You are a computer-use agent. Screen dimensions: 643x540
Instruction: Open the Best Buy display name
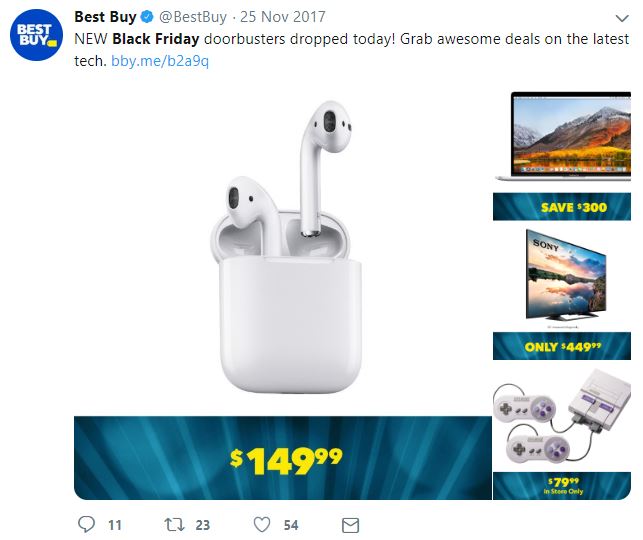pyautogui.click(x=105, y=17)
